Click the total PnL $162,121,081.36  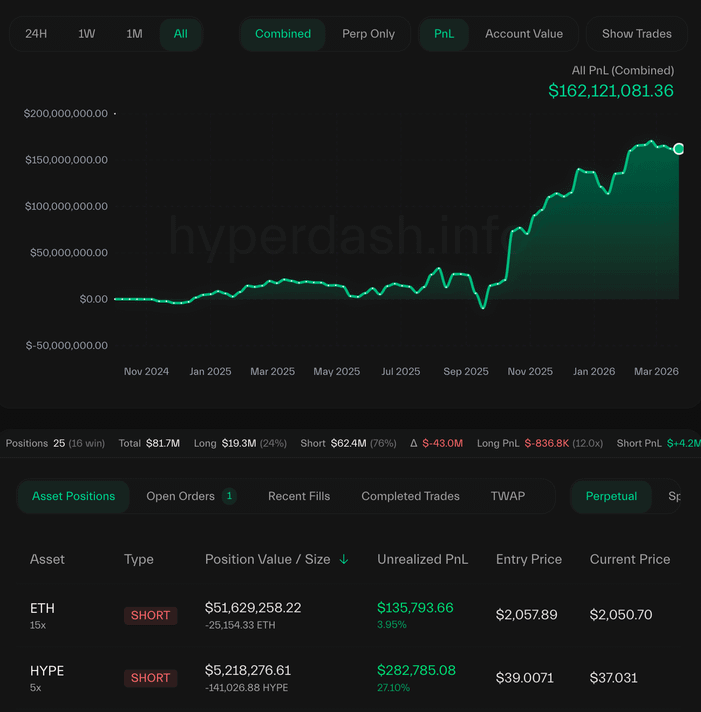[611, 91]
